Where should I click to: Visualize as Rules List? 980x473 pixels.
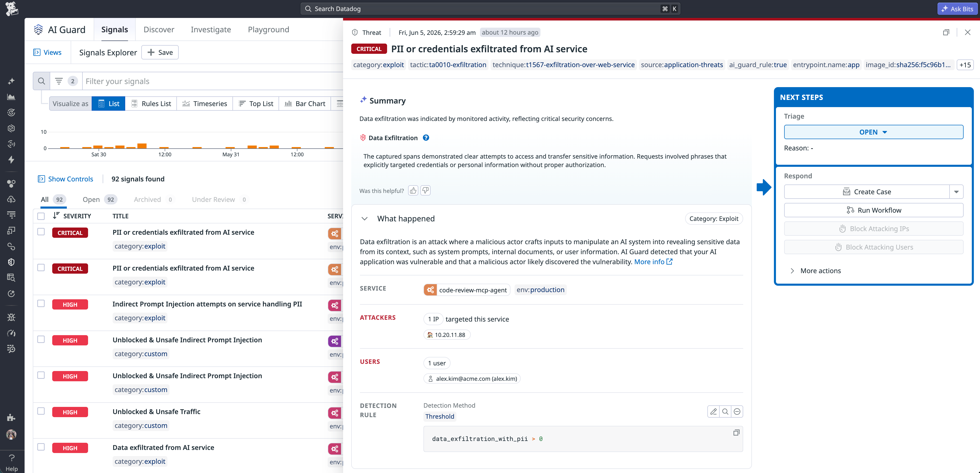(x=151, y=104)
